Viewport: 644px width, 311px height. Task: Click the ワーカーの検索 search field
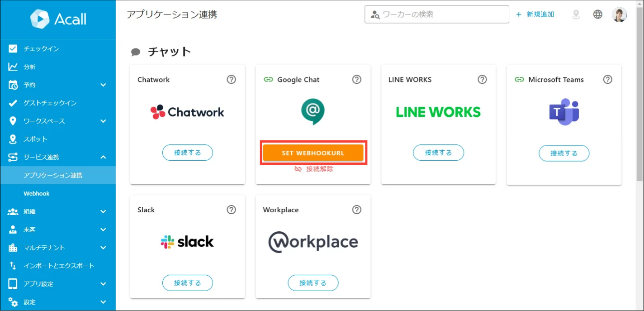click(437, 14)
